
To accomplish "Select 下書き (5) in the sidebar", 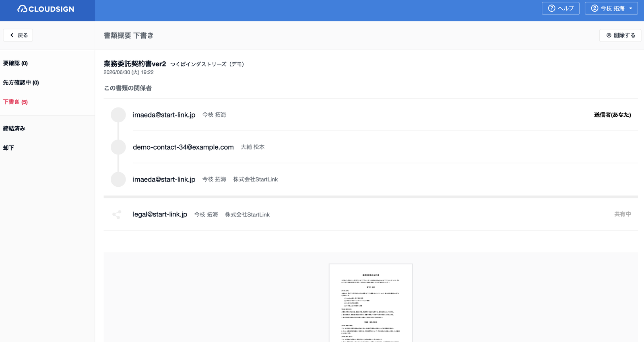I will [x=15, y=102].
